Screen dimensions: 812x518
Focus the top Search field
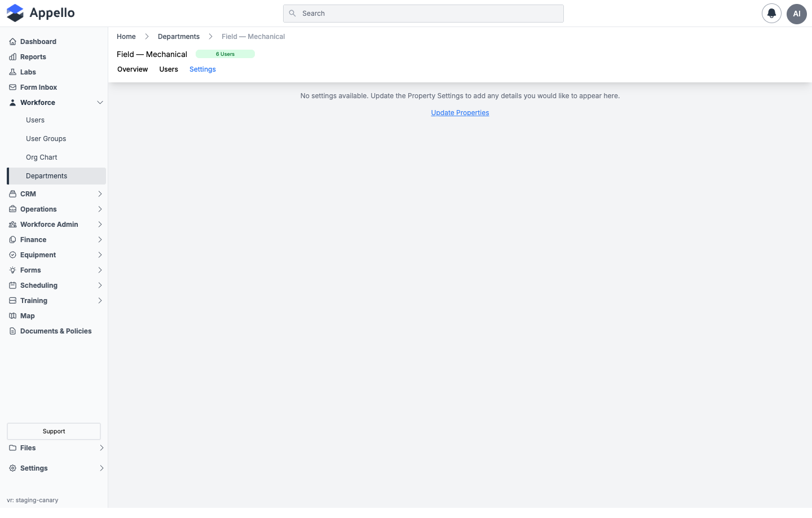[423, 14]
